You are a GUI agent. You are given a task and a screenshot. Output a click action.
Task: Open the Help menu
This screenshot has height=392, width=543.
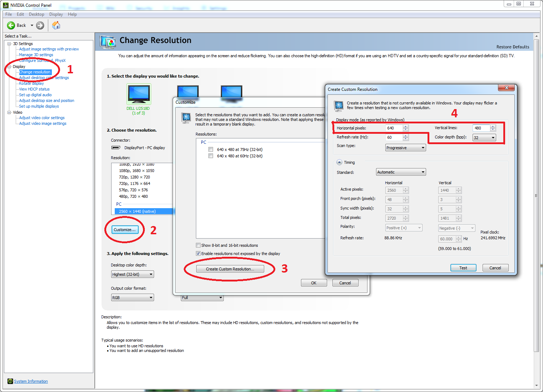pos(72,14)
